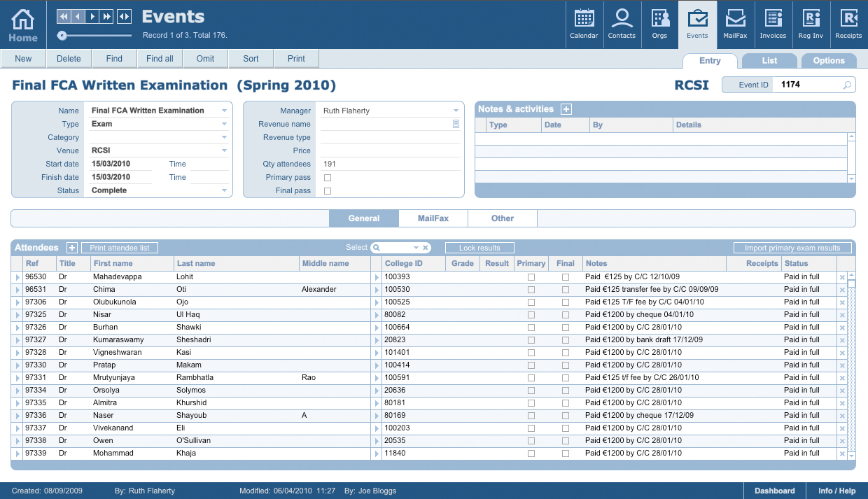The height and width of the screenshot is (499, 868).
Task: Check Final for Dr Olubukunola Ojo
Action: point(566,302)
